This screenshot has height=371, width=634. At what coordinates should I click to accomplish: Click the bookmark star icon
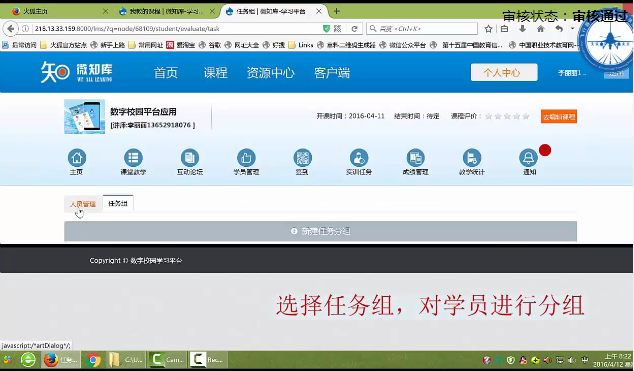[x=488, y=29]
